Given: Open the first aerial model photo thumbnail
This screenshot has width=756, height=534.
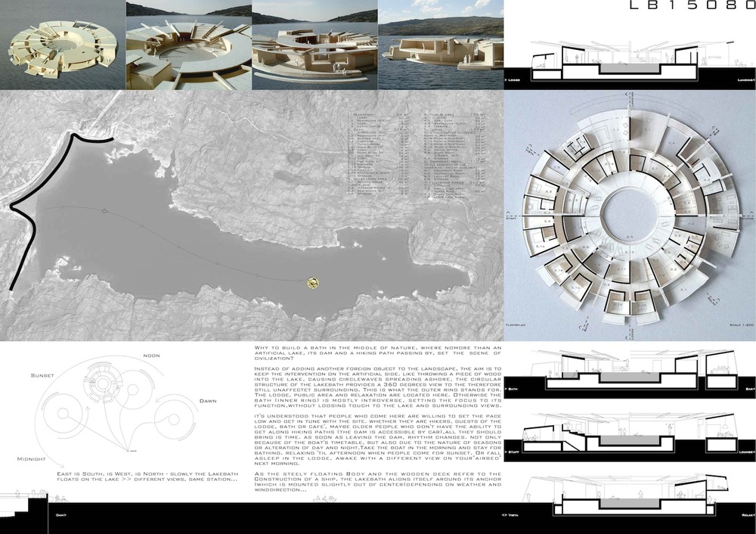Looking at the screenshot, I should click(62, 45).
